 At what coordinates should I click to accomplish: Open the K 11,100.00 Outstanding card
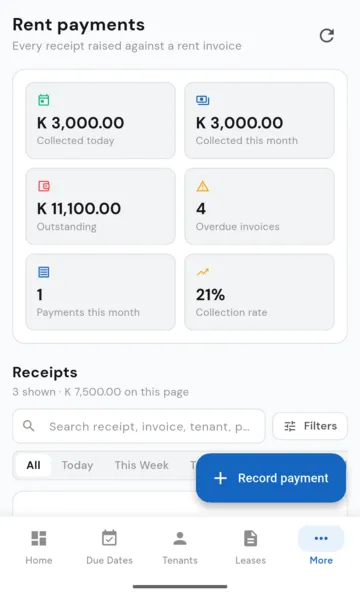coord(100,206)
